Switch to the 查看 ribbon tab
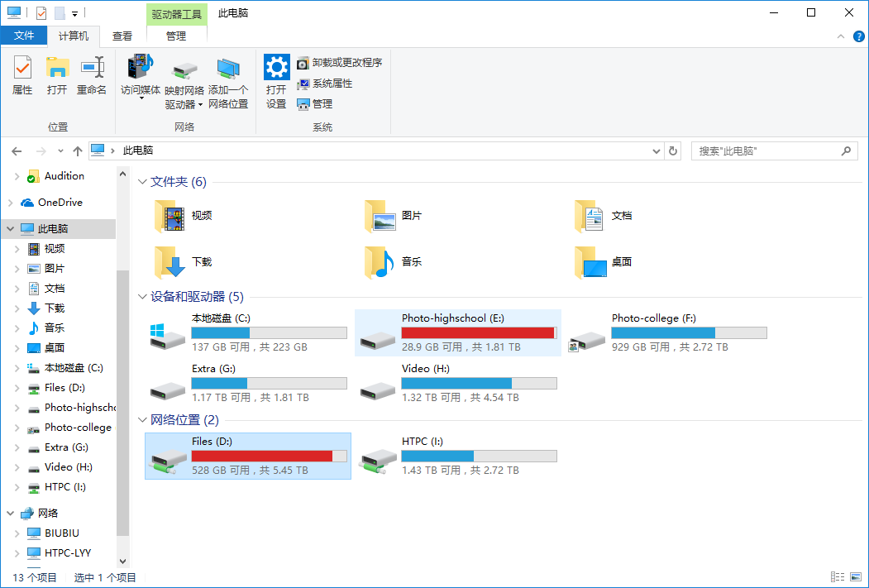869x588 pixels. pos(122,36)
